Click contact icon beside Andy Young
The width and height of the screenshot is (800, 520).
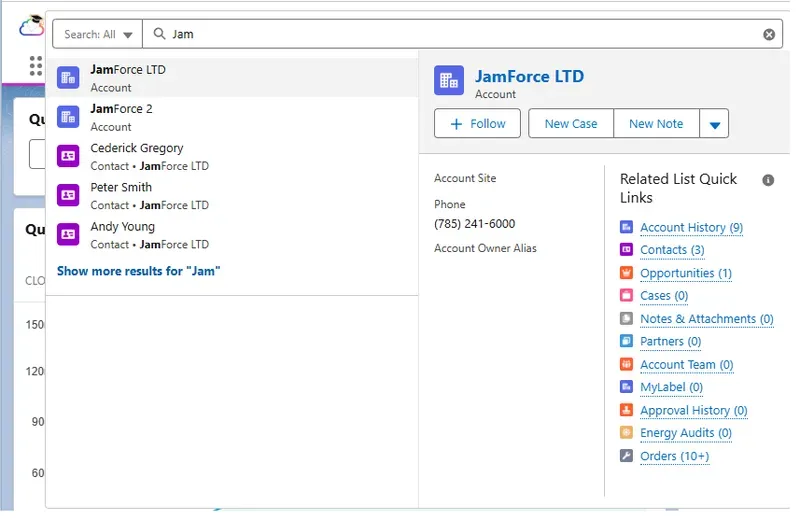point(68,235)
